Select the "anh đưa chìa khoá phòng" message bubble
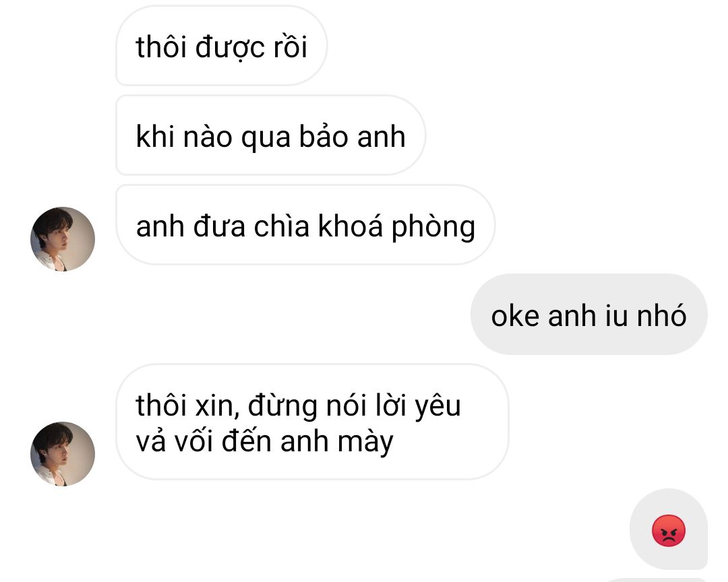Image resolution: width=728 pixels, height=582 pixels. [305, 224]
